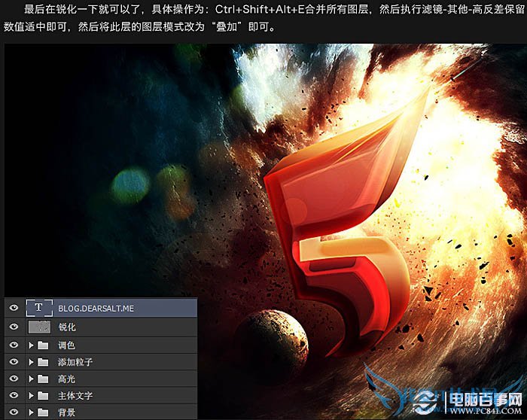527x420 pixels.
Task: Hide the BLOG.DEARSALT.ME text layer
Action: pos(14,308)
